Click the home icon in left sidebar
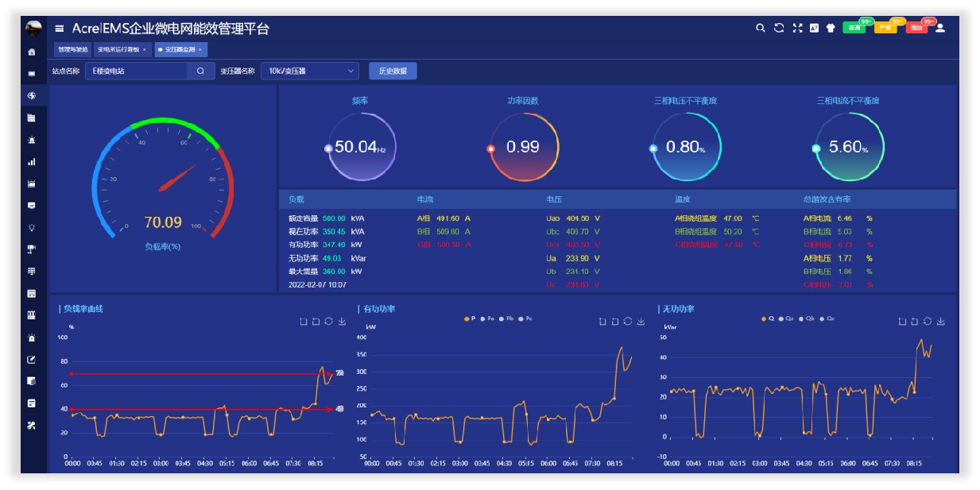This screenshot has width=980, height=490. pyautogui.click(x=32, y=52)
